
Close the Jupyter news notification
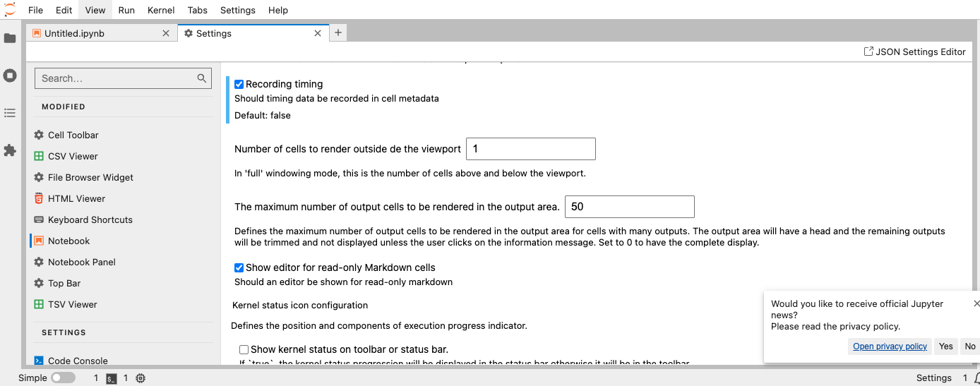[x=976, y=303]
